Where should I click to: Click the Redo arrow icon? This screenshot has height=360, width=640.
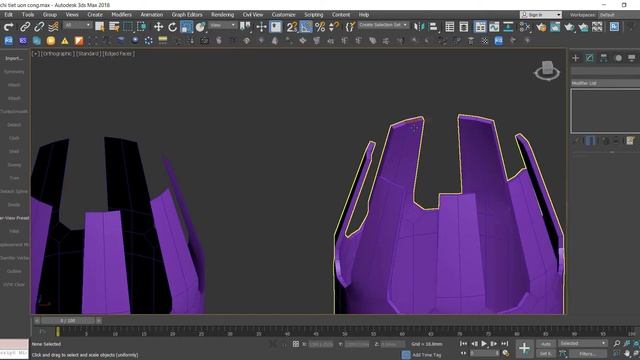[9, 27]
